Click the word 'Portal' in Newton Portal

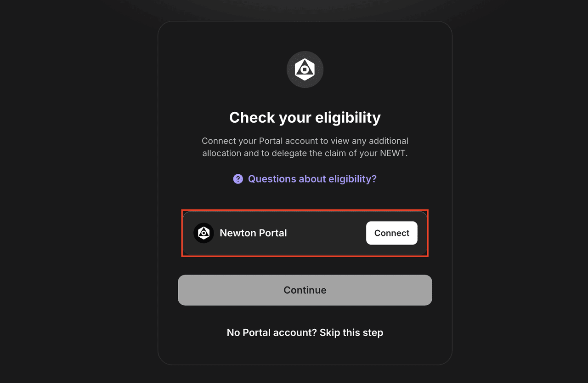(272, 233)
